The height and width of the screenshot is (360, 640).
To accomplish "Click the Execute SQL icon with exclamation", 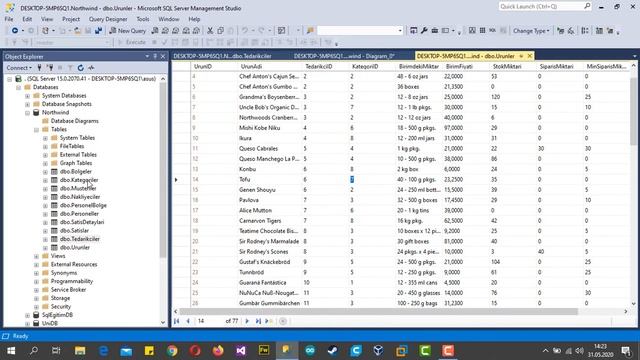I will coord(561,31).
